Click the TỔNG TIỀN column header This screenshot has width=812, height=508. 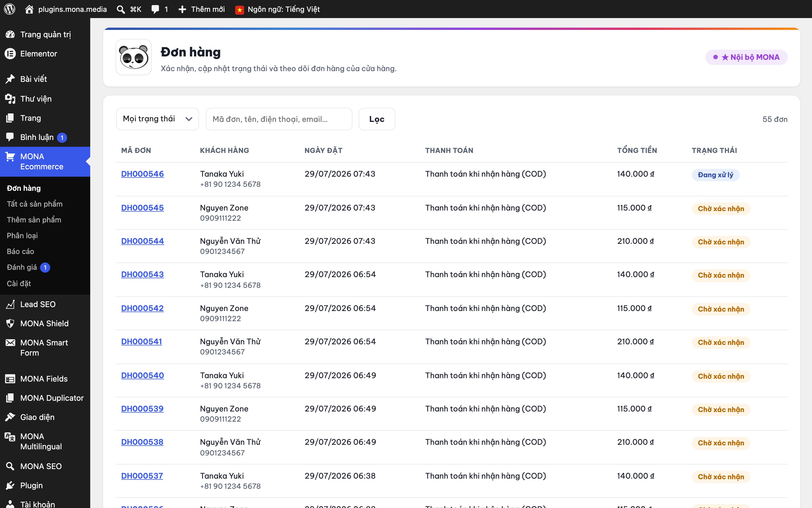637,150
